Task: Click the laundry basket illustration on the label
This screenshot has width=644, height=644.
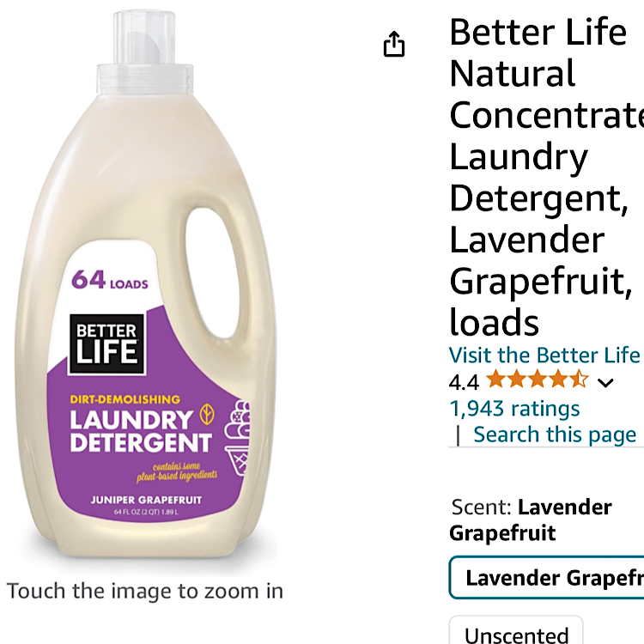Action: [237, 438]
